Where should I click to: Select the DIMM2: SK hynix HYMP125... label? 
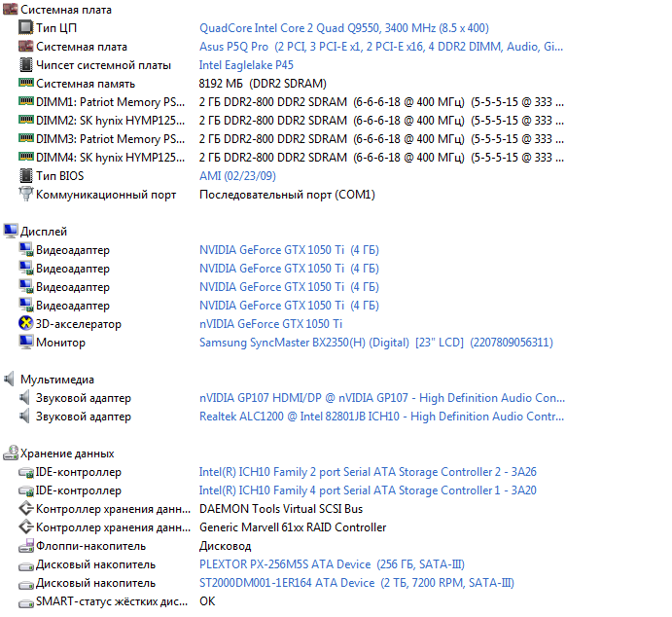[110, 121]
